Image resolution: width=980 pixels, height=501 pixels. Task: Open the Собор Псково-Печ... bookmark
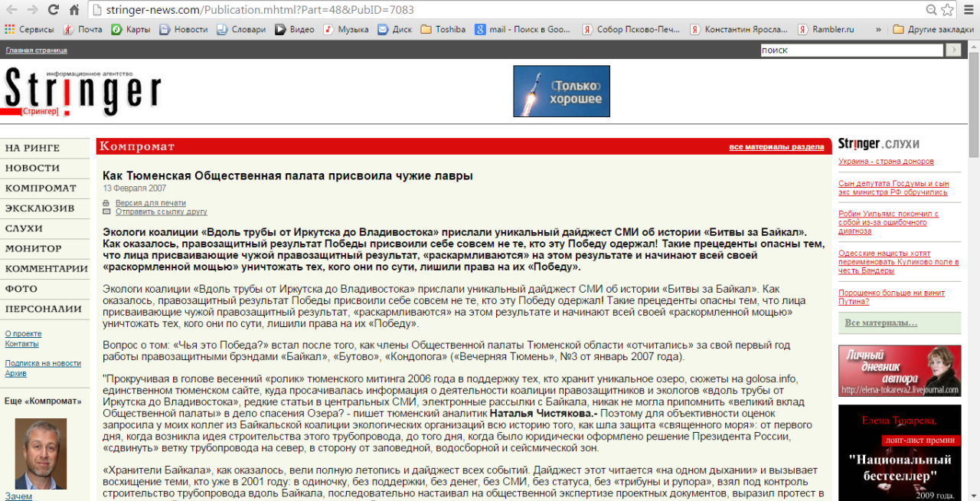click(631, 29)
